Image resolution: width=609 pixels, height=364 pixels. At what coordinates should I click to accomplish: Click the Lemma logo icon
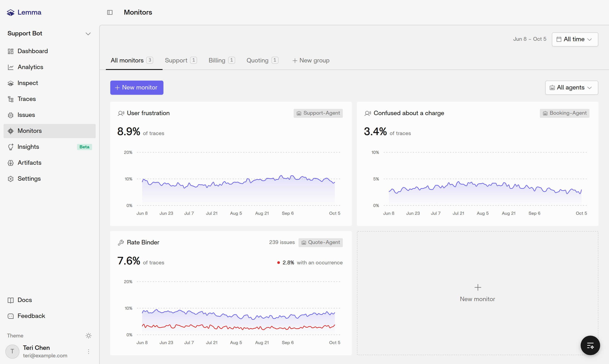[x=11, y=12]
